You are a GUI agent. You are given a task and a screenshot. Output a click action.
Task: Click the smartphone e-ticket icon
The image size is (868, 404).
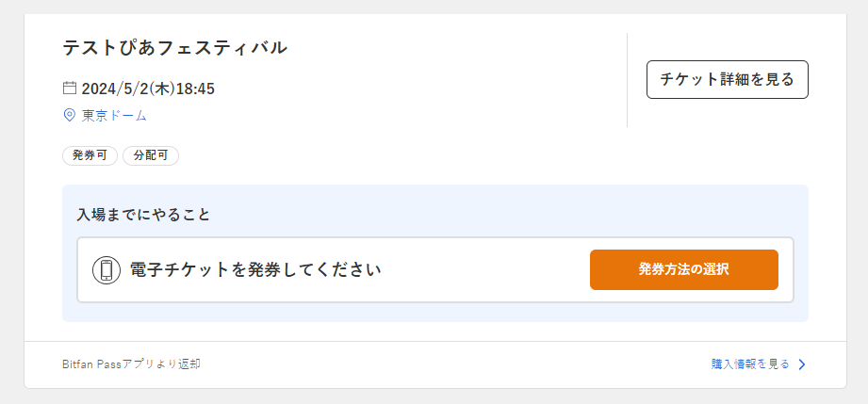coord(106,270)
